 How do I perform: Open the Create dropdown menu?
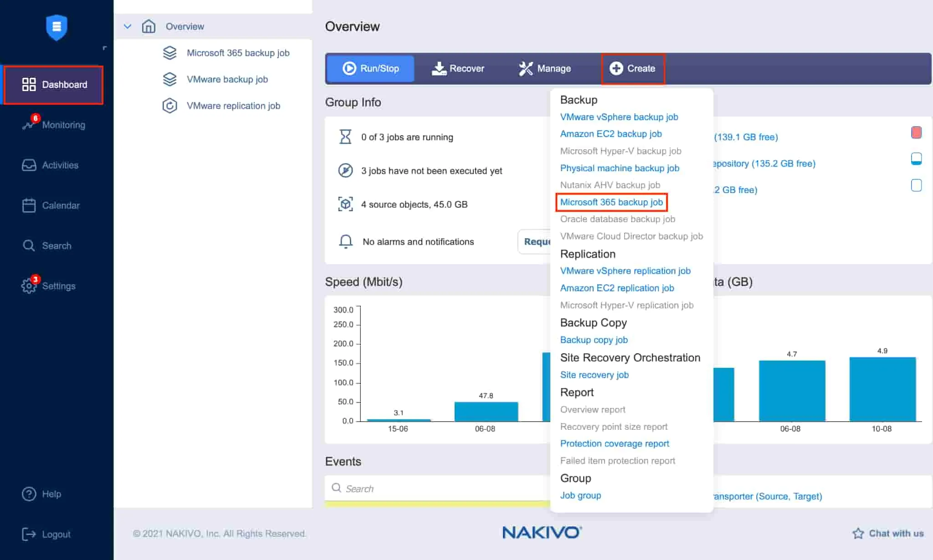click(633, 68)
